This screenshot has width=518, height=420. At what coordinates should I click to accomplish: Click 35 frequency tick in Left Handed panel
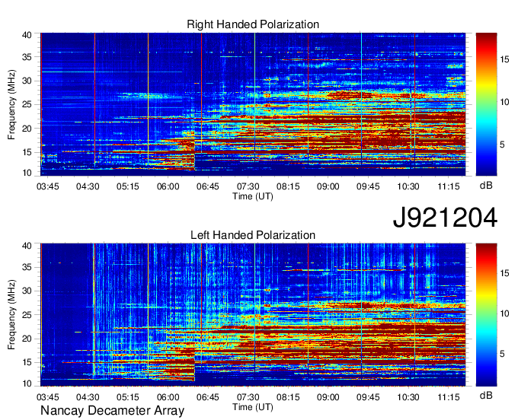tap(27, 267)
